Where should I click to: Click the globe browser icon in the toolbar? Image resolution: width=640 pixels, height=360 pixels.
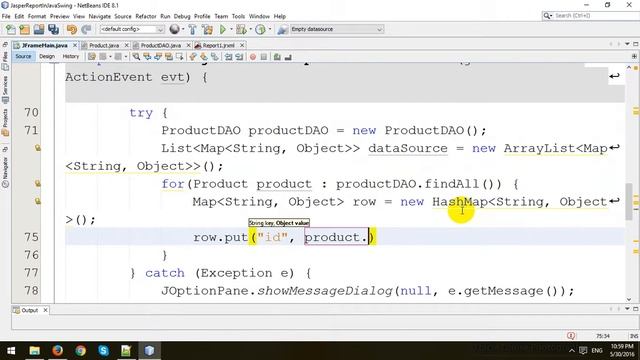tap(174, 29)
